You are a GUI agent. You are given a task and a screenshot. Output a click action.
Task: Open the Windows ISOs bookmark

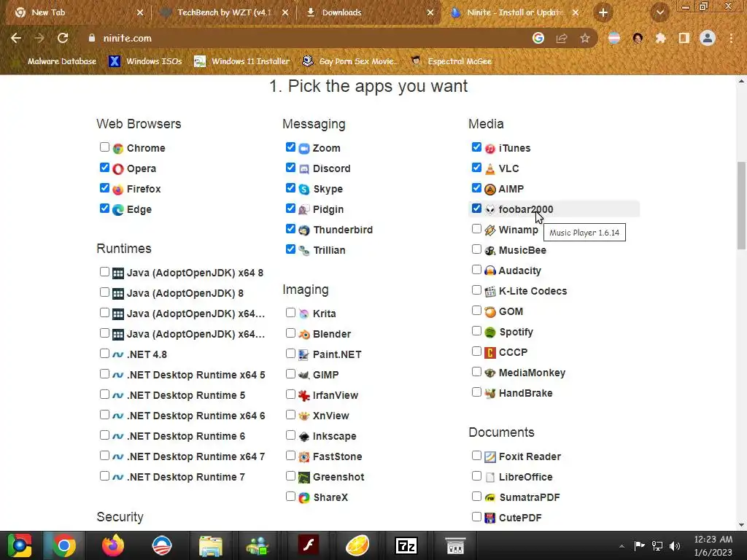(146, 61)
